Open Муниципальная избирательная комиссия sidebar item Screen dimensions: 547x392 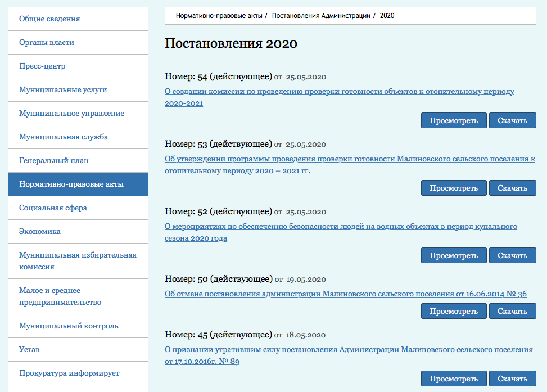(78, 261)
